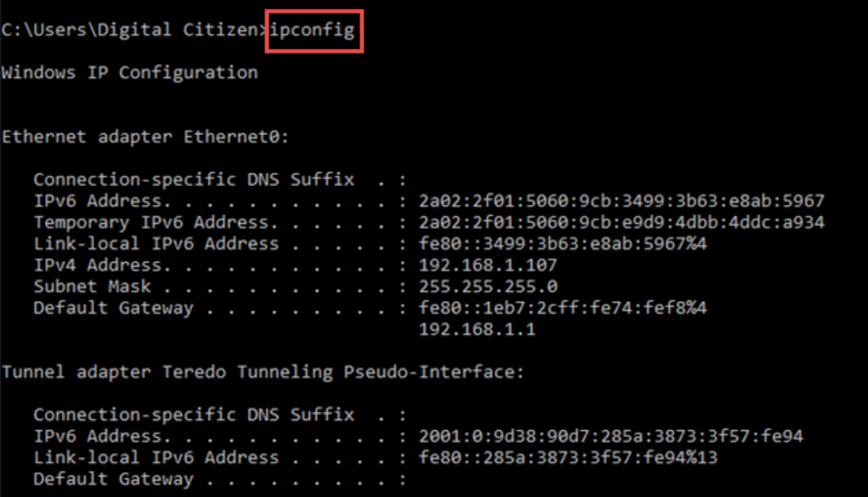Image resolution: width=868 pixels, height=497 pixels.
Task: Click the Teredo Tunneling Pseudo-Interface heading
Action: (263, 372)
